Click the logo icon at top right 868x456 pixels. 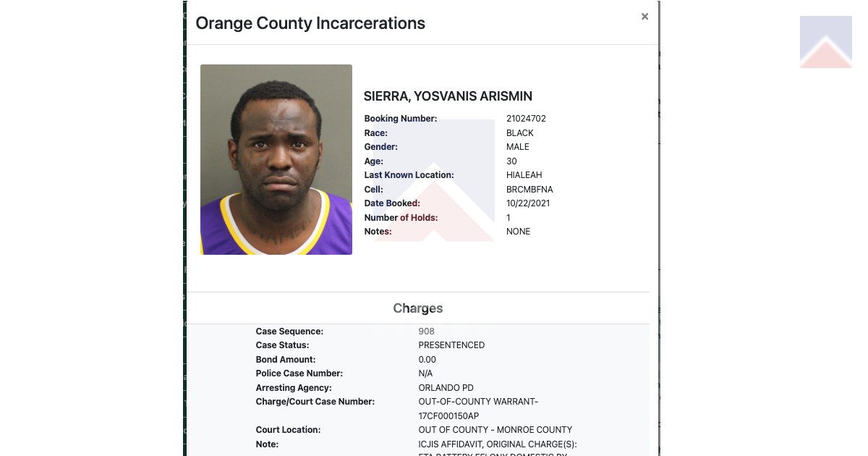[x=825, y=42]
